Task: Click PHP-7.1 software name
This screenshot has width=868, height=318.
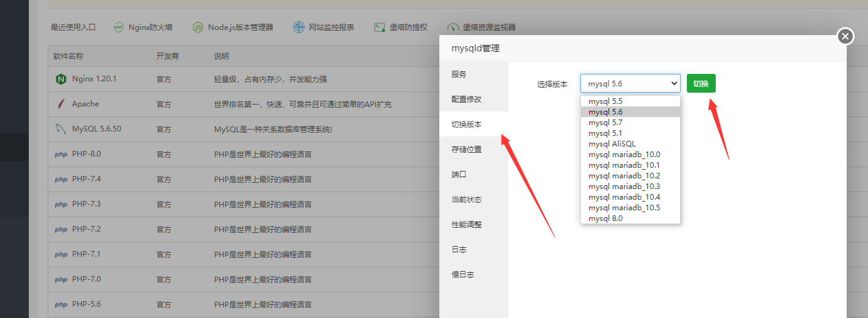Action: click(86, 254)
